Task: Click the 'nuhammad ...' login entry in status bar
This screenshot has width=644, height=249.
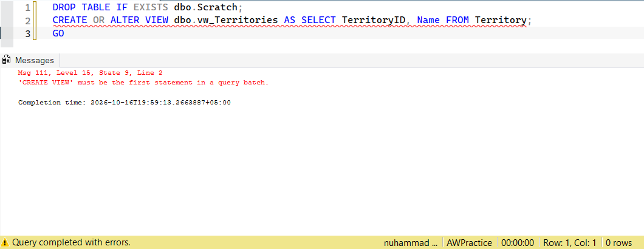Action: coord(411,242)
